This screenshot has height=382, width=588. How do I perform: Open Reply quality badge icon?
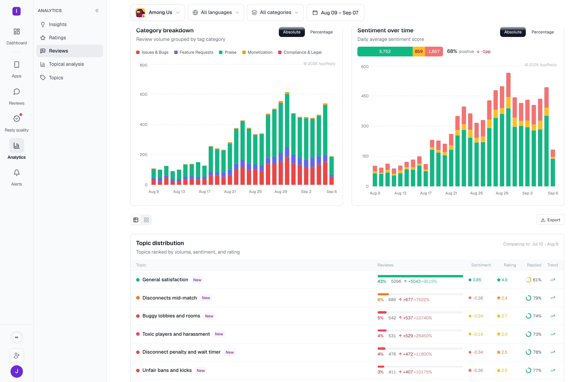click(x=17, y=119)
